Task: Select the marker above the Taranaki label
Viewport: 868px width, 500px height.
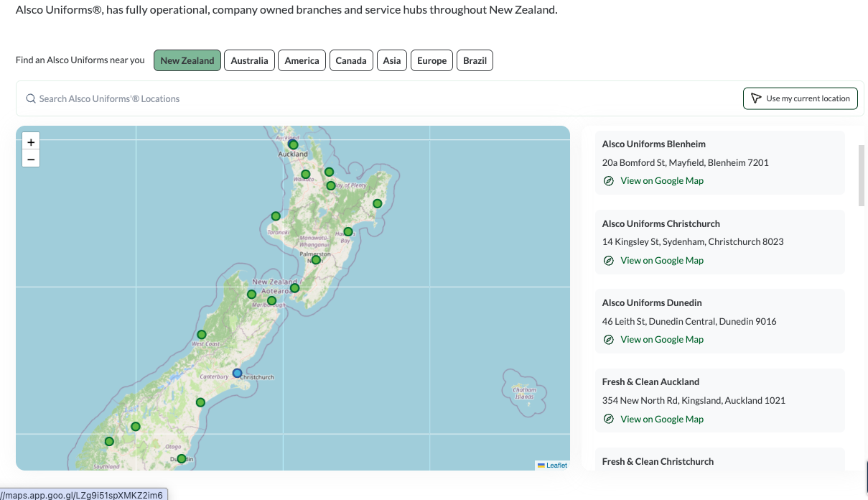Action: pyautogui.click(x=276, y=216)
